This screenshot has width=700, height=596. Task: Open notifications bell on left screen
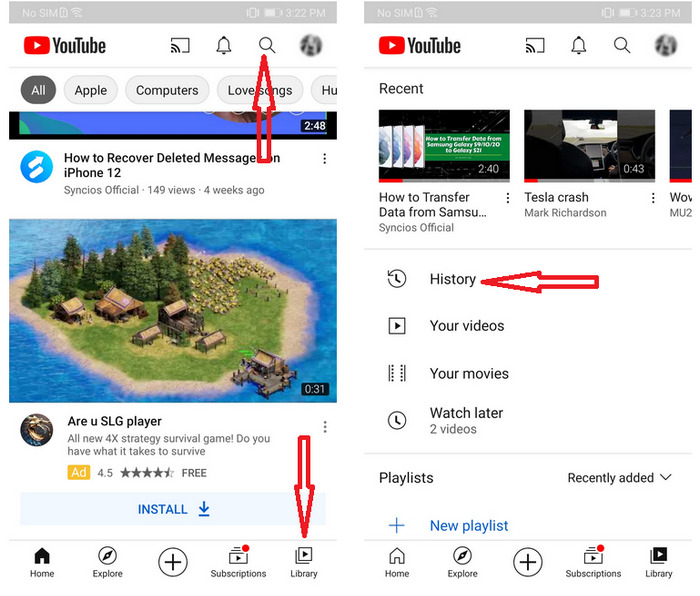(224, 45)
